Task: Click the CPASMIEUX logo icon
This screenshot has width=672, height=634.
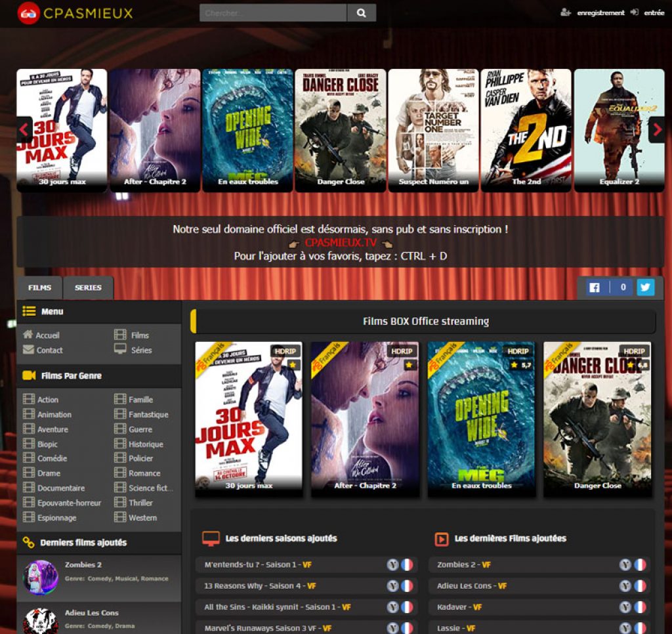Action: pyautogui.click(x=29, y=13)
